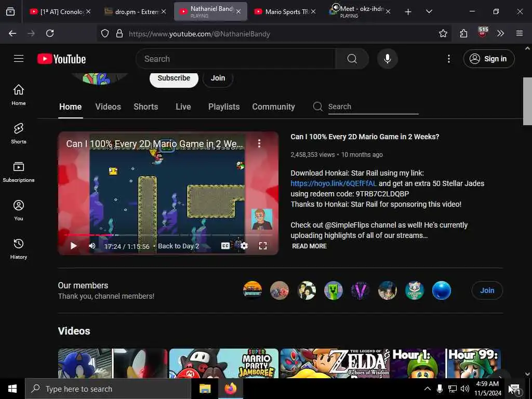Click Join button in Our members

coord(487,290)
